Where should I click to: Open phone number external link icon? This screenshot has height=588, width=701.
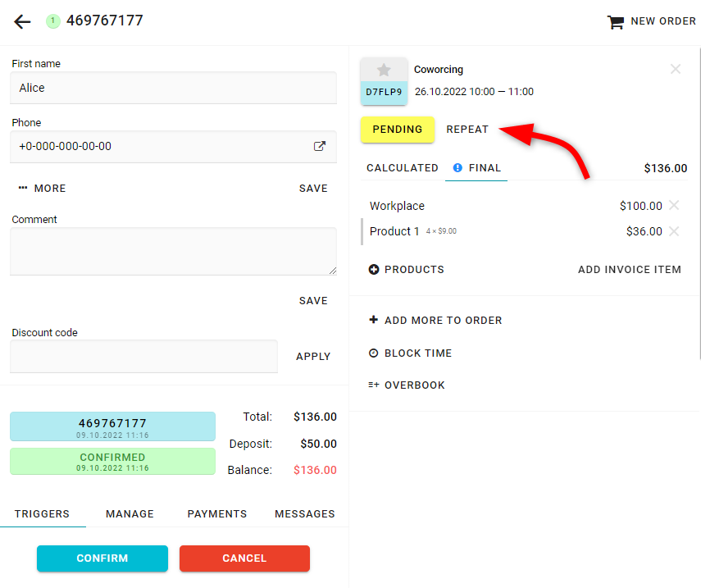pos(319,146)
